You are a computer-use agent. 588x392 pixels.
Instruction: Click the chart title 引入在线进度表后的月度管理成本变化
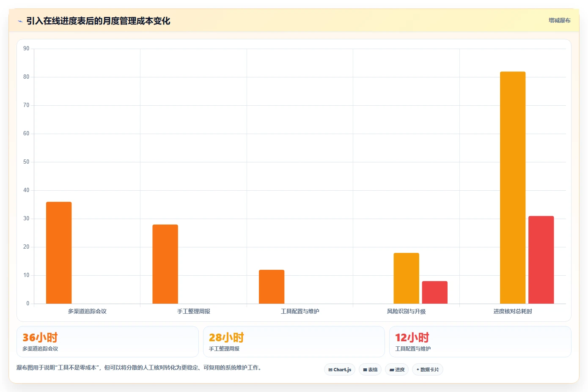tap(98, 21)
